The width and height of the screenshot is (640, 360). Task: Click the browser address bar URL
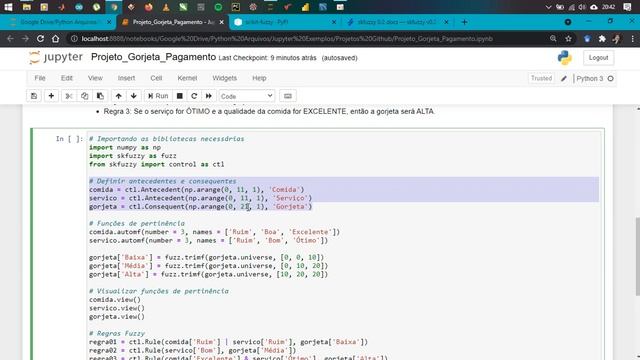tap(287, 39)
